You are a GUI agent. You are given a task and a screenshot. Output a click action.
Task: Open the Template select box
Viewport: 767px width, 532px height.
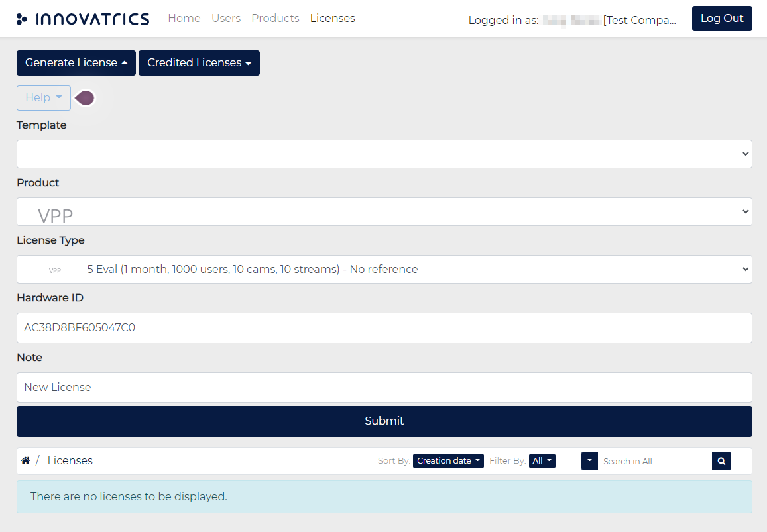click(x=384, y=154)
